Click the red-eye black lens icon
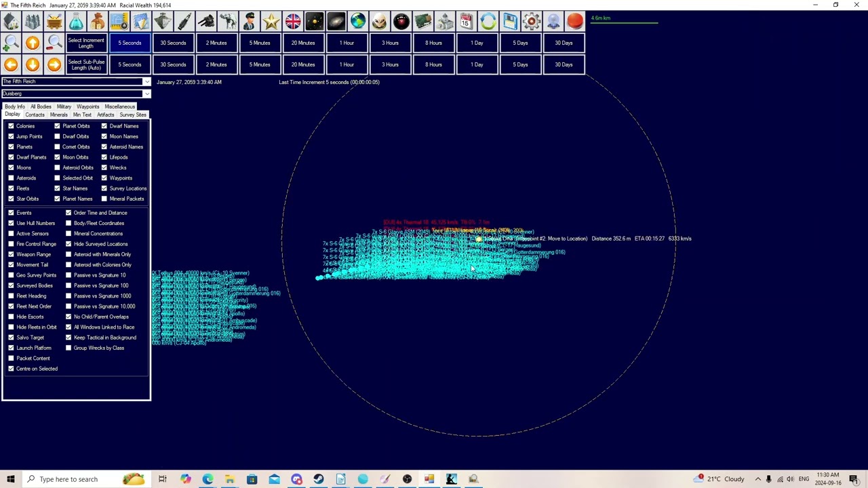 (401, 22)
